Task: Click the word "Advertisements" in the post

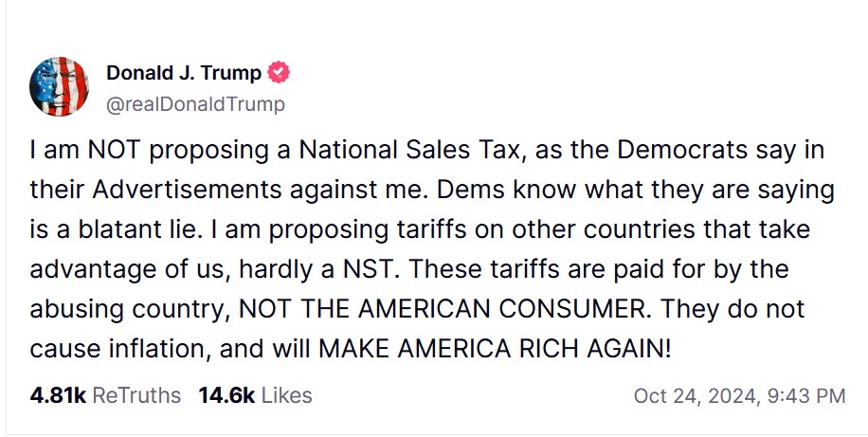Action: tap(188, 190)
